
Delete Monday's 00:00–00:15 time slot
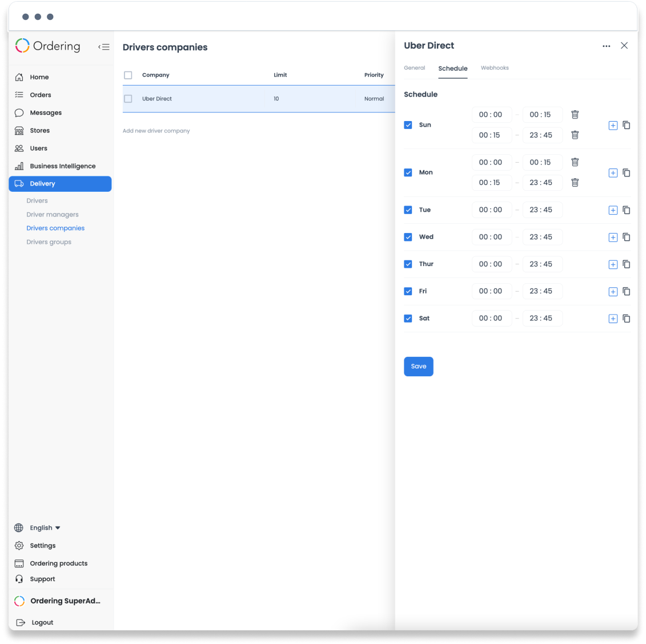pyautogui.click(x=575, y=162)
